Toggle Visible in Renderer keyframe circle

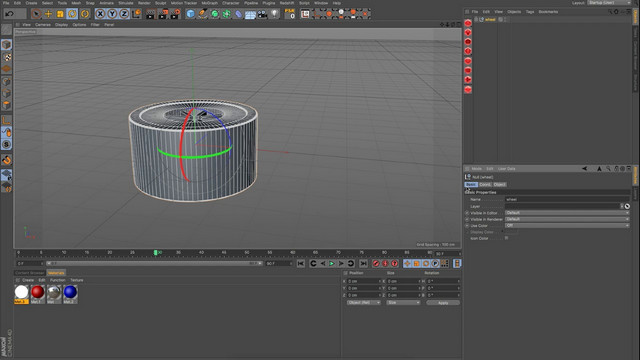tap(467, 219)
